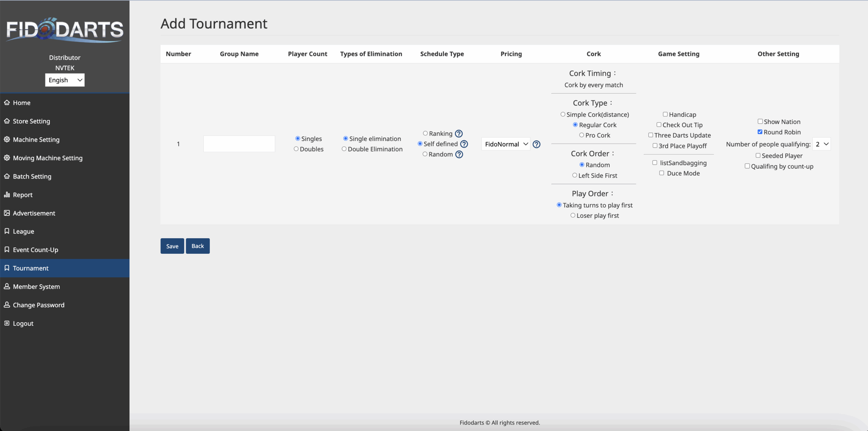Viewport: 868px width, 431px height.
Task: Open the language dropdown
Action: click(x=65, y=80)
